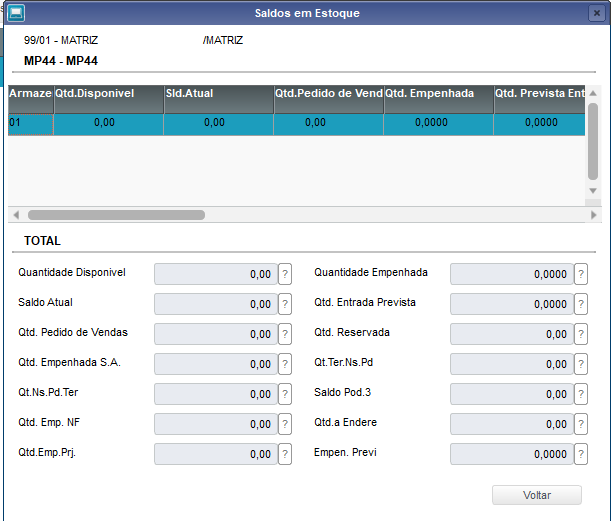Click the Qtd.Pedido de Vend value in row 01

click(x=329, y=125)
